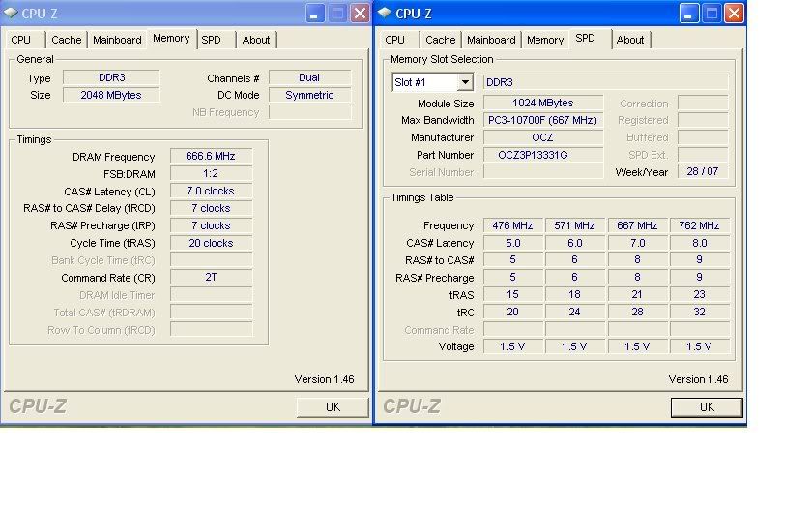
Task: Click the DDR3 memory Type field
Action: pos(111,77)
